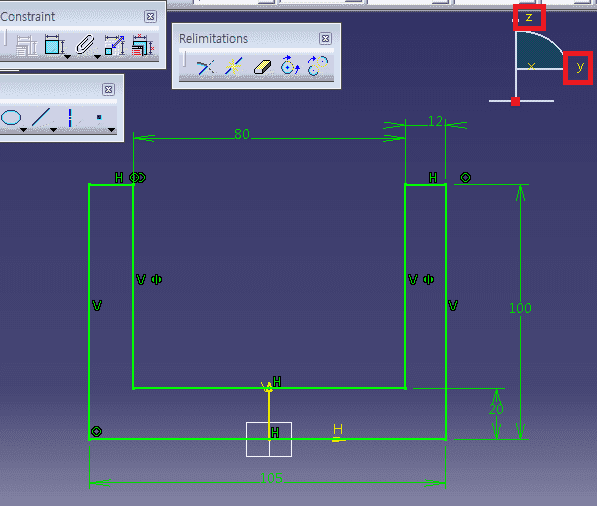Close the profile shapes toolbar

click(109, 89)
